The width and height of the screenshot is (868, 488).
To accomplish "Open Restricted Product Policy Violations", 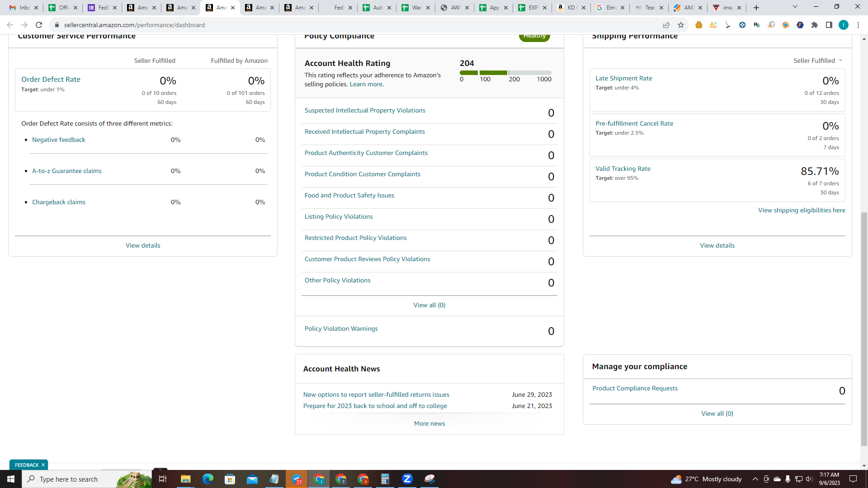I will (x=356, y=238).
